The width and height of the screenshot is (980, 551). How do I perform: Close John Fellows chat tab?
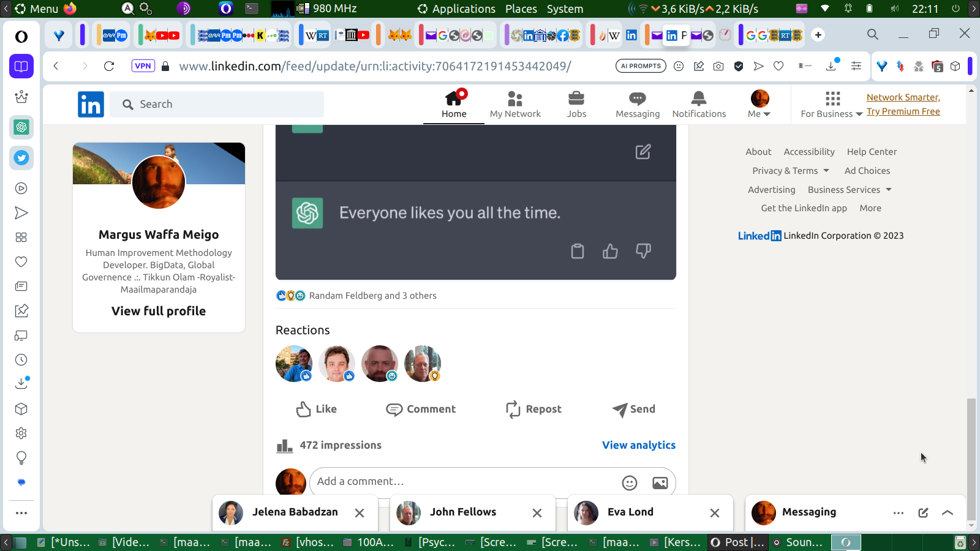[537, 513]
